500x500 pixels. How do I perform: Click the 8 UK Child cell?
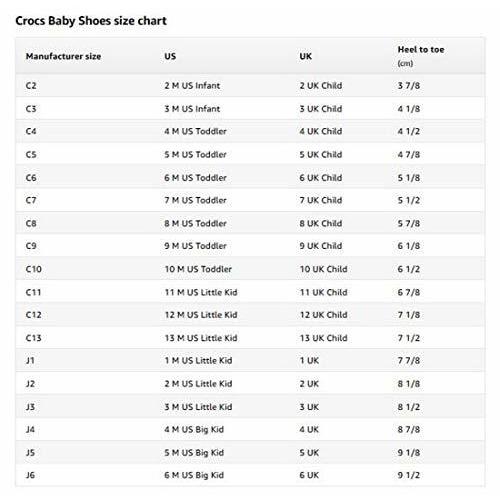coord(321,223)
